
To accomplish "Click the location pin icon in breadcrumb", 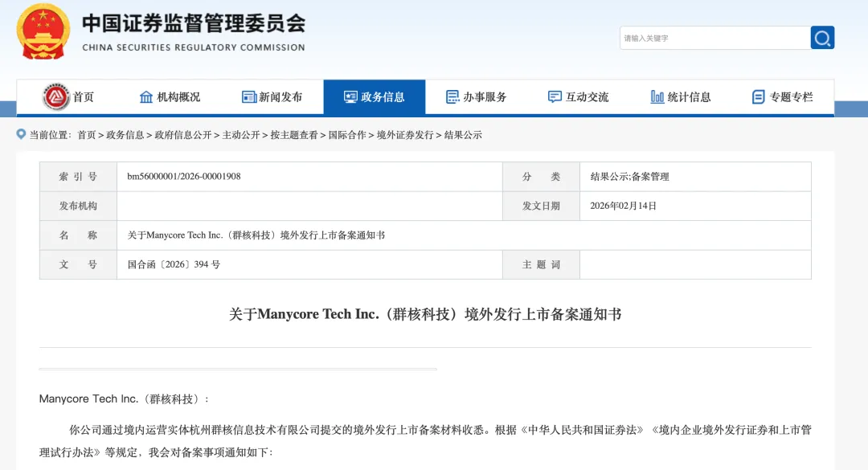I will click(x=21, y=134).
